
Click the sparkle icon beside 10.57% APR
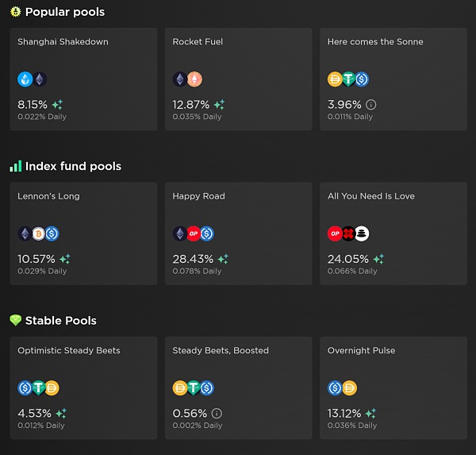(x=64, y=259)
